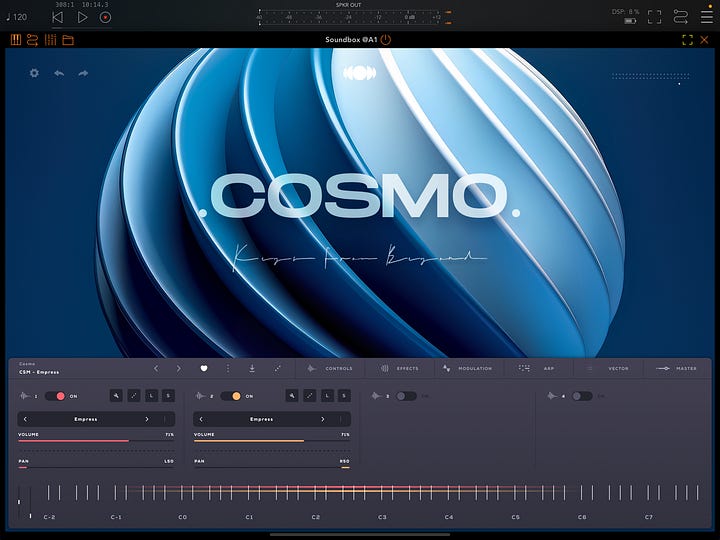The height and width of the screenshot is (540, 720).
Task: Go to next preset in header
Action: pos(179,368)
